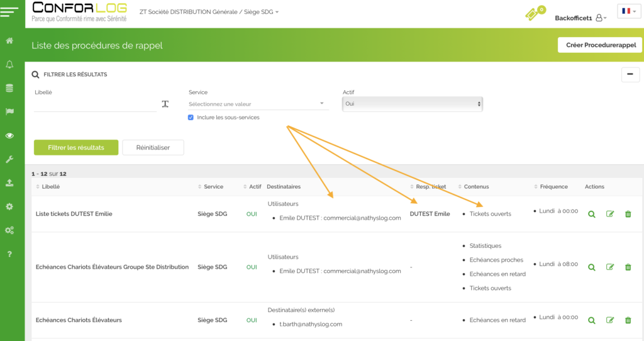Open the database icon in sidebar
Screen dimensions: 644x341
pyautogui.click(x=9, y=88)
